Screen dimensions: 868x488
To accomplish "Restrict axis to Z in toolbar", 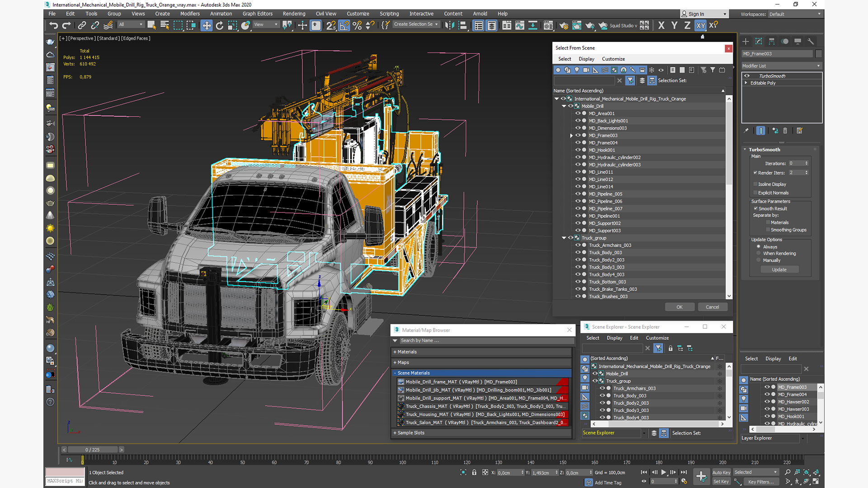I will [x=687, y=25].
